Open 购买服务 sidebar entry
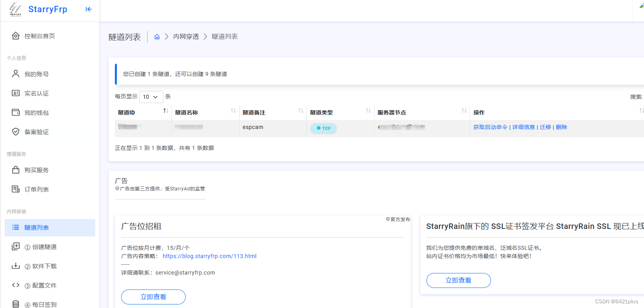The width and height of the screenshot is (644, 308). point(50,170)
